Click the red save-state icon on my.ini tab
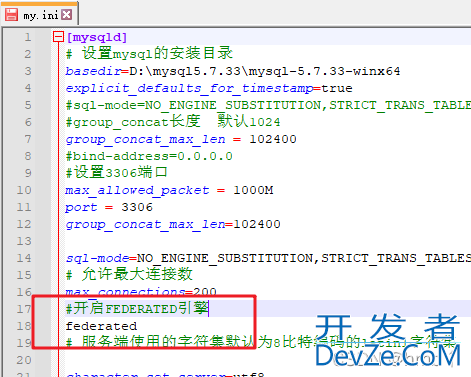Viewport: 471px width, 377px height. 11,14
